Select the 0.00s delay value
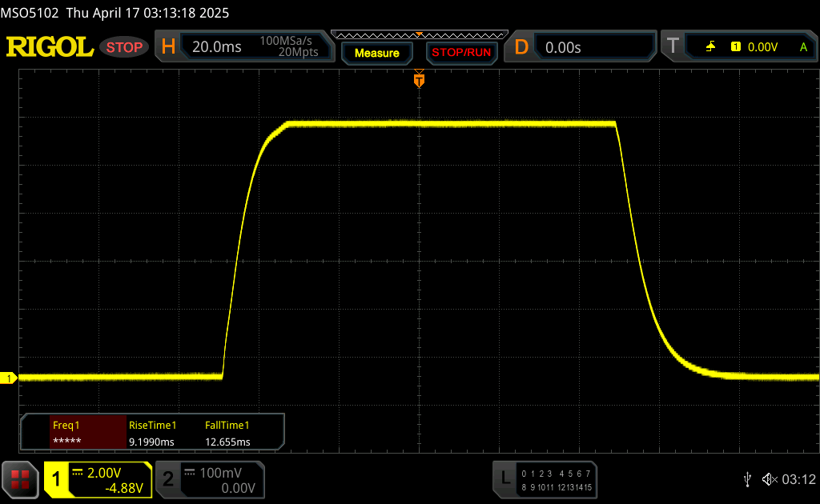 563,47
